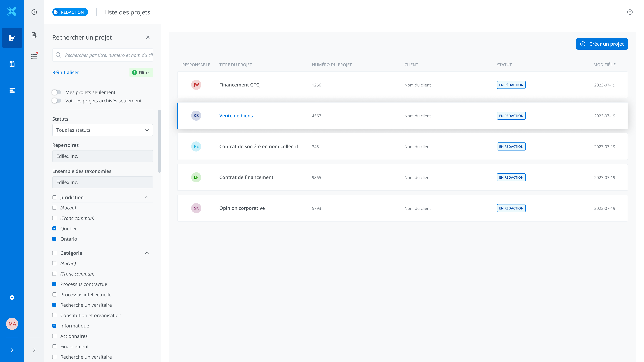Click the document icon in blue sidebar
This screenshot has height=362, width=644.
pyautogui.click(x=12, y=64)
